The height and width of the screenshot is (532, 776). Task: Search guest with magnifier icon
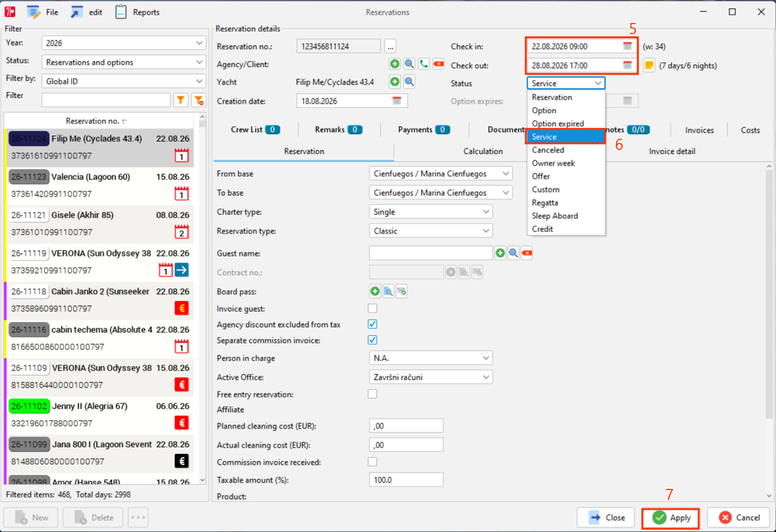pyautogui.click(x=513, y=253)
